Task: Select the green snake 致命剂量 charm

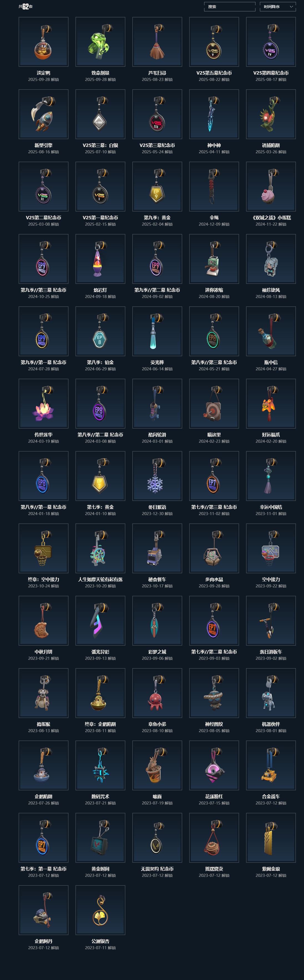Action: (100, 42)
